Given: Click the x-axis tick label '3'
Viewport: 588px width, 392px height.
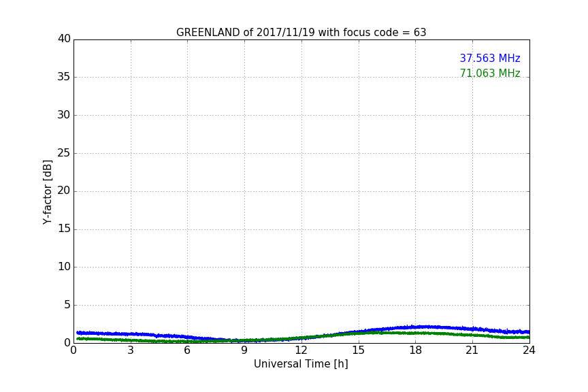Looking at the screenshot, I should coord(131,350).
